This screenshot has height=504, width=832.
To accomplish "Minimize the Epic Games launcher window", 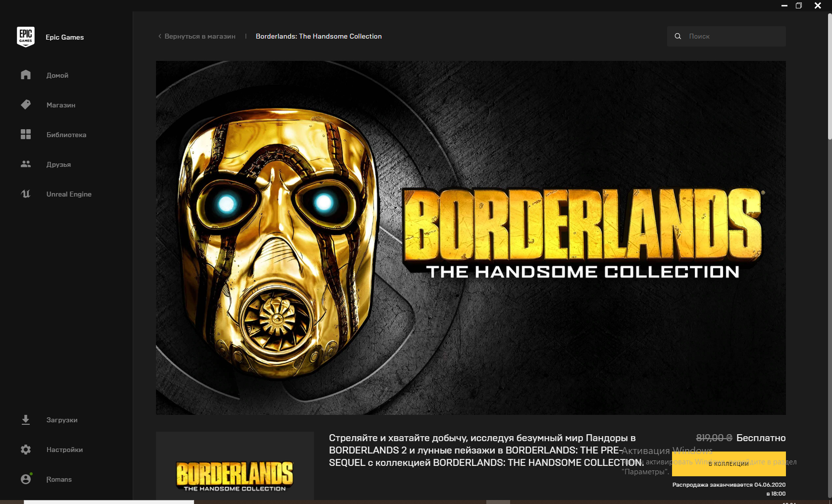I will click(784, 5).
